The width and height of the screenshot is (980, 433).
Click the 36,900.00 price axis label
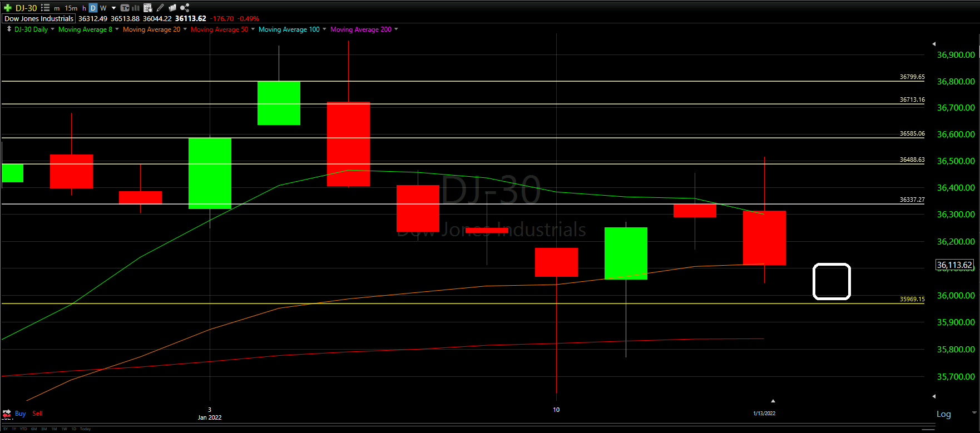point(956,55)
